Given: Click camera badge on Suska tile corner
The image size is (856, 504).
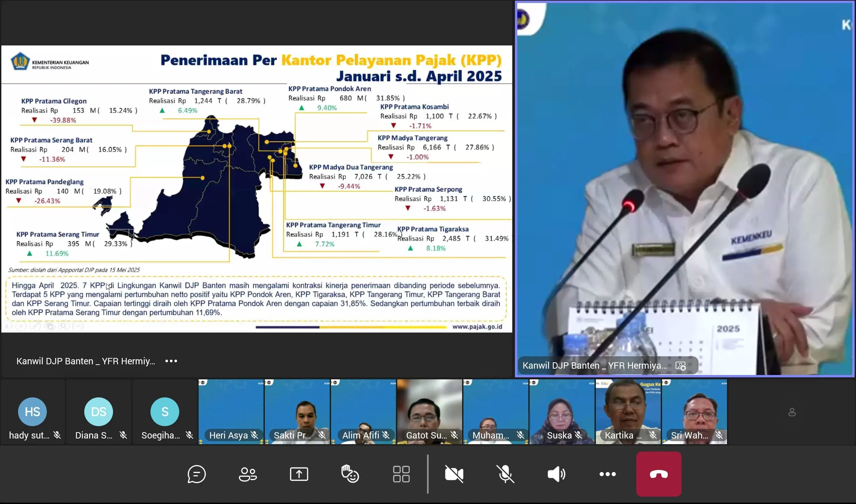Looking at the screenshot, I should pyautogui.click(x=534, y=383).
